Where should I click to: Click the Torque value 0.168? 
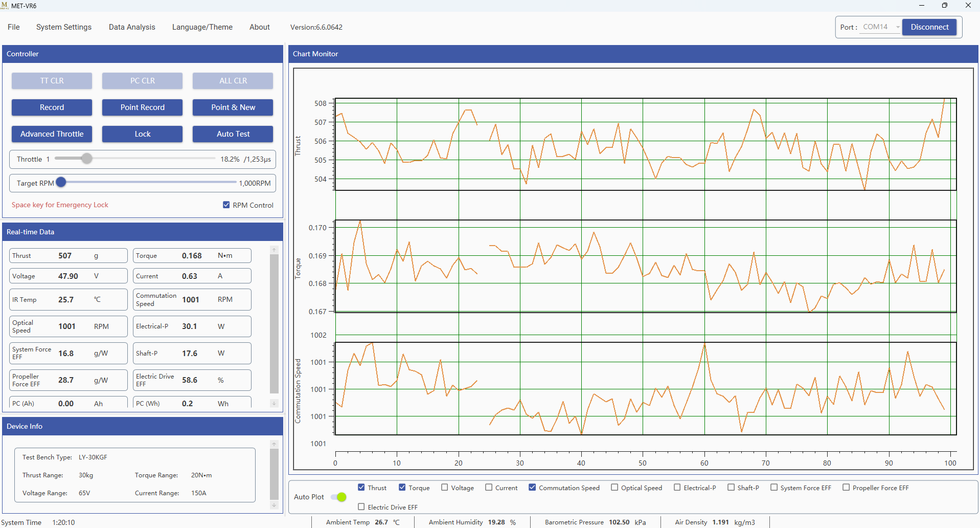point(192,256)
